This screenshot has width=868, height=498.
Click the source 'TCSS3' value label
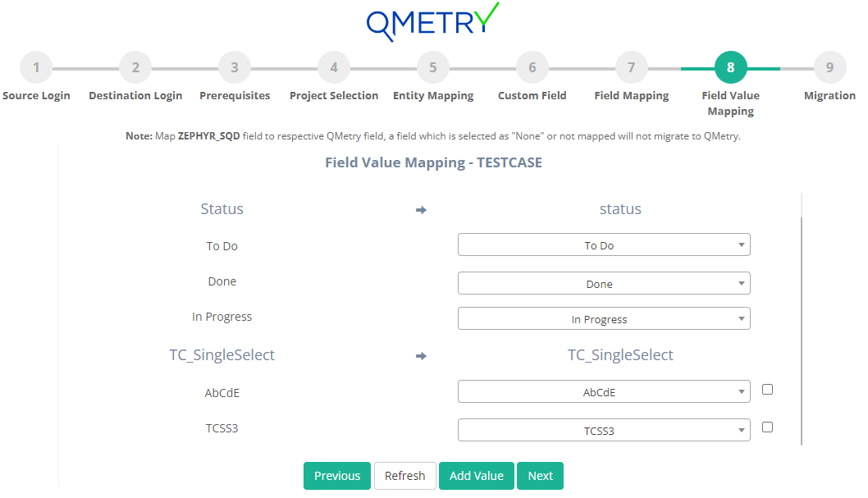click(222, 428)
